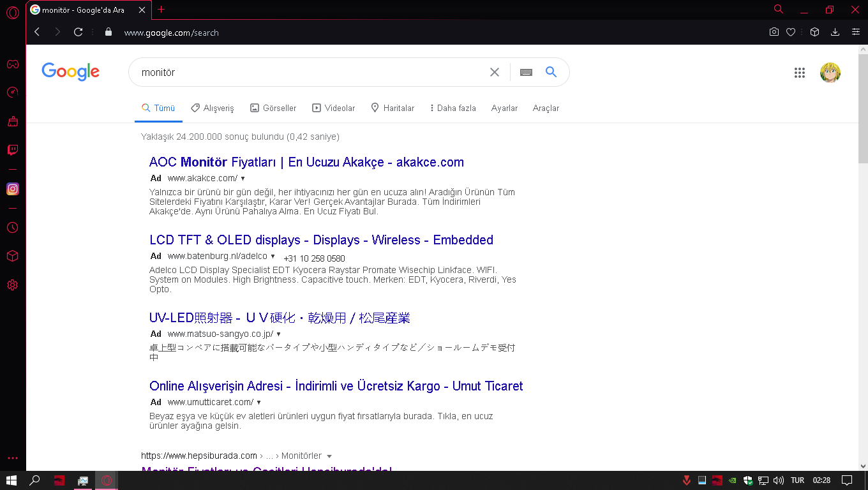Viewport: 868px width, 490px height.
Task: Clear the search query X icon
Action: [495, 72]
